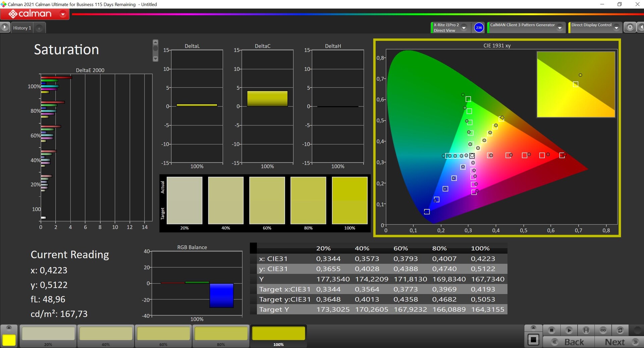Click the yellow color selector square

[9, 340]
